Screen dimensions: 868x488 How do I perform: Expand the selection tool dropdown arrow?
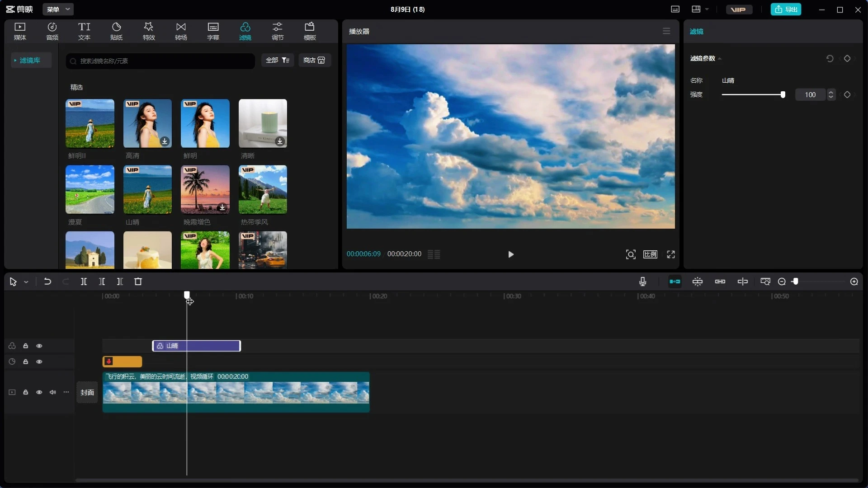26,282
